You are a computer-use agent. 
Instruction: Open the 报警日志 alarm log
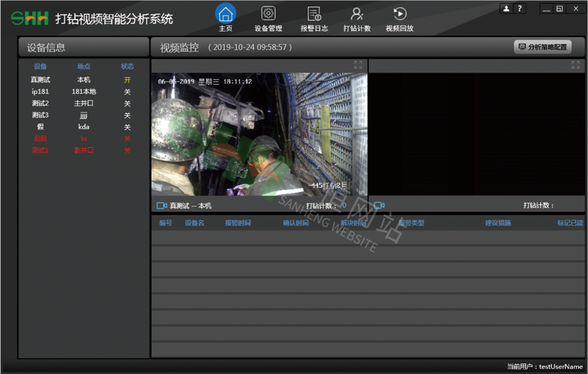[x=314, y=14]
